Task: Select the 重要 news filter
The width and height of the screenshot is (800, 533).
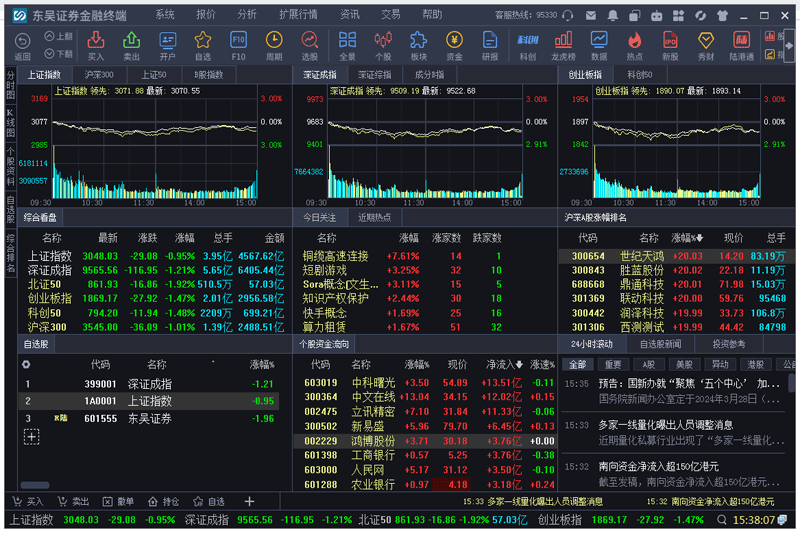Action: coord(612,365)
